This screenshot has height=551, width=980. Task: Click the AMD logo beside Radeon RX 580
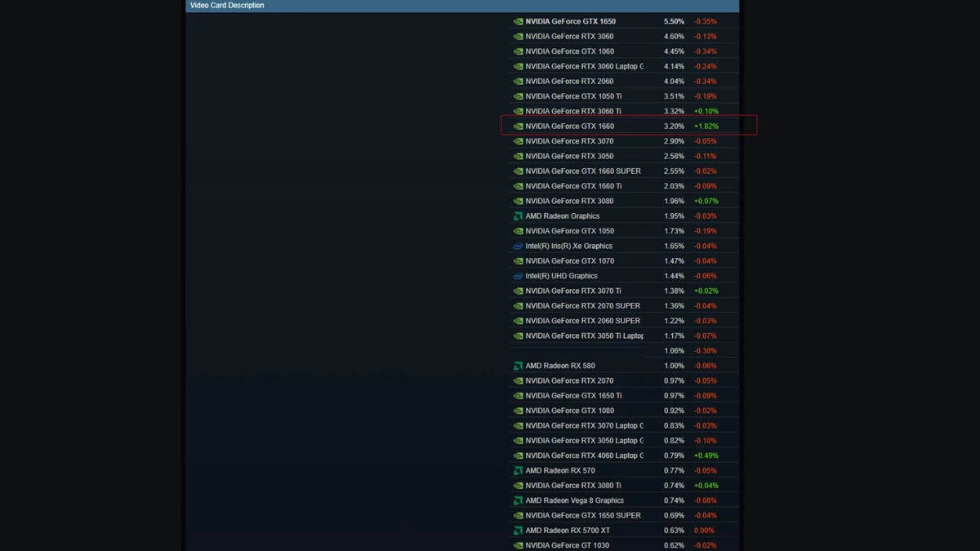(518, 367)
